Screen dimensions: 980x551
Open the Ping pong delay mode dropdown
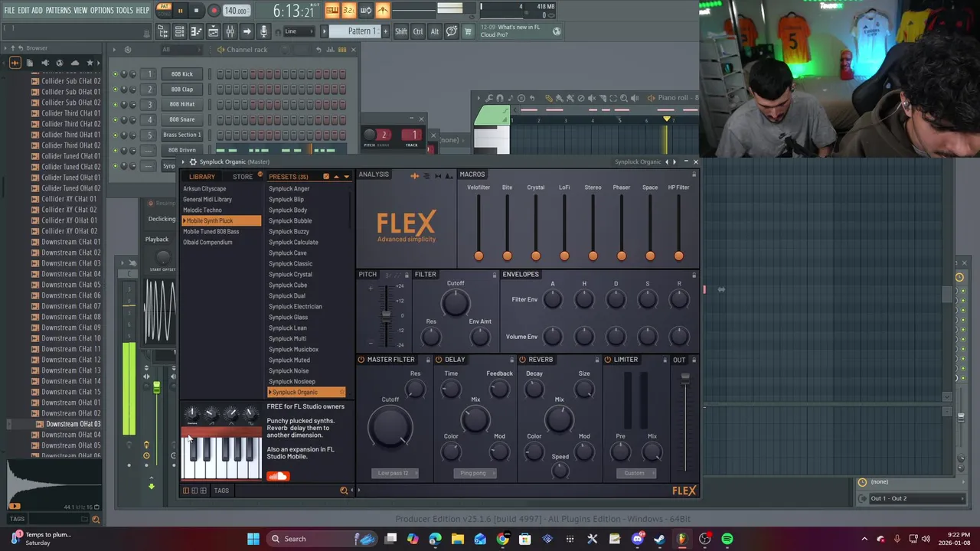coord(474,473)
